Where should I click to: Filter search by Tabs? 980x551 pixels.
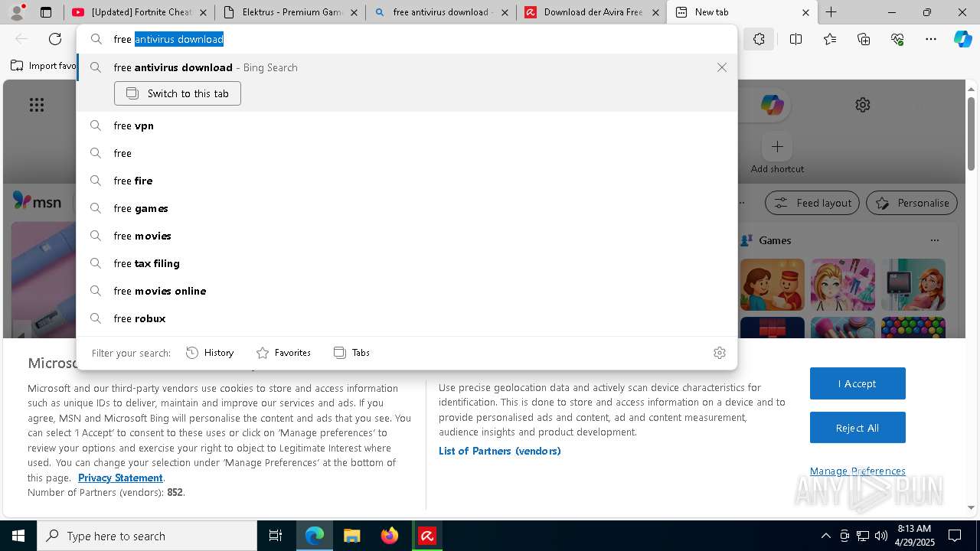click(352, 353)
